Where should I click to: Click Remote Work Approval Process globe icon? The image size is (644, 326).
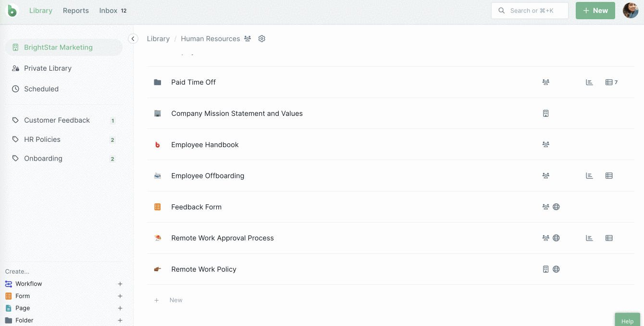tap(556, 238)
